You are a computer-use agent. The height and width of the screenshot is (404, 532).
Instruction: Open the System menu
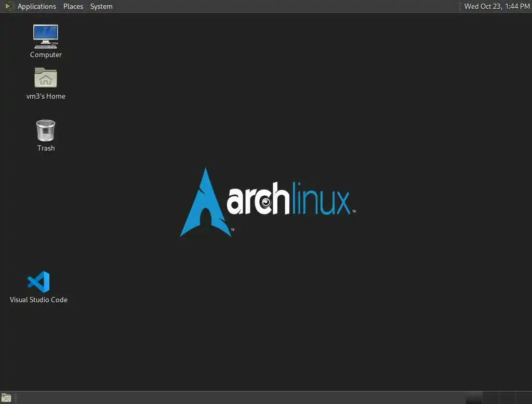tap(101, 6)
